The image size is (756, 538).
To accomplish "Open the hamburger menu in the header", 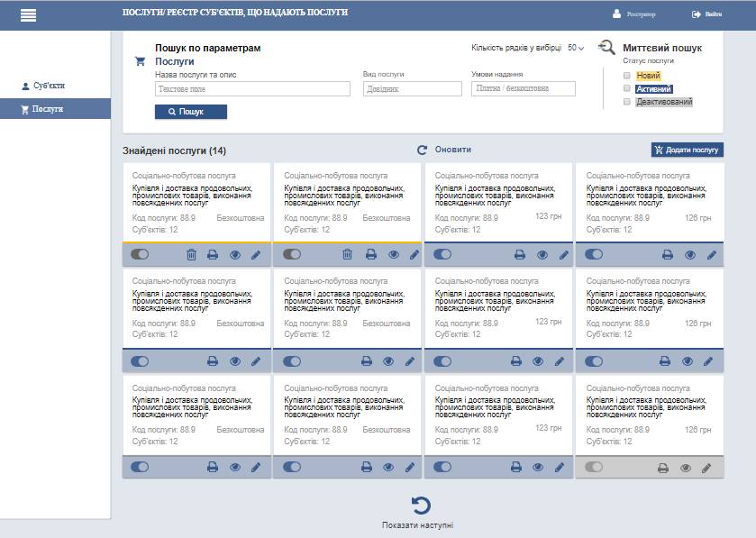I will click(27, 15).
